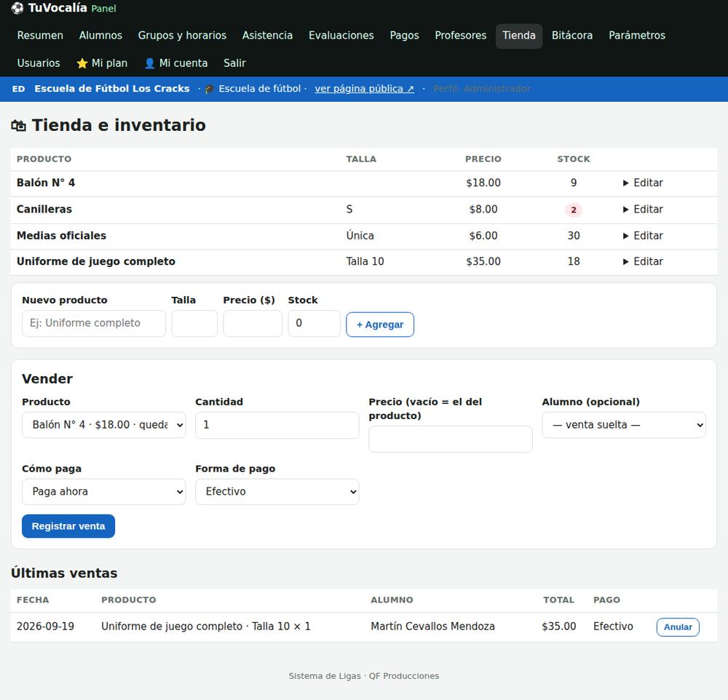
Task: Click the shopping bag icon beside Tienda e inventario
Action: coord(19,125)
